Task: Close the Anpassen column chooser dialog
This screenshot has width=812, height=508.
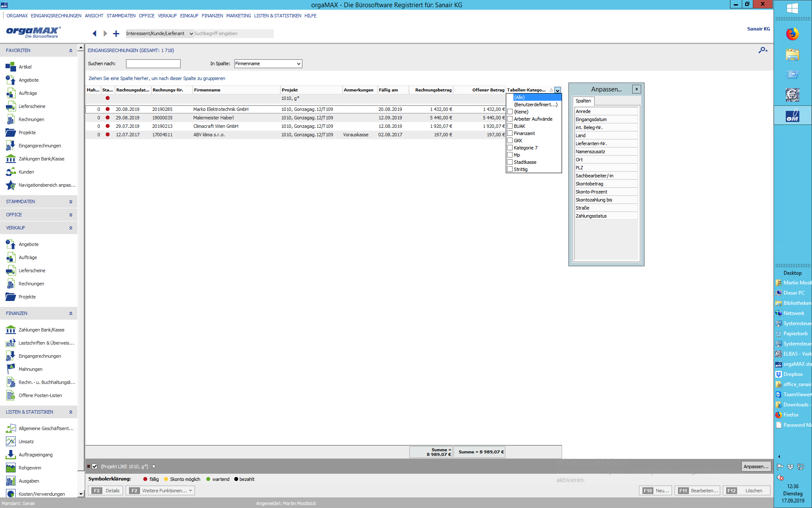Action: tap(636, 89)
